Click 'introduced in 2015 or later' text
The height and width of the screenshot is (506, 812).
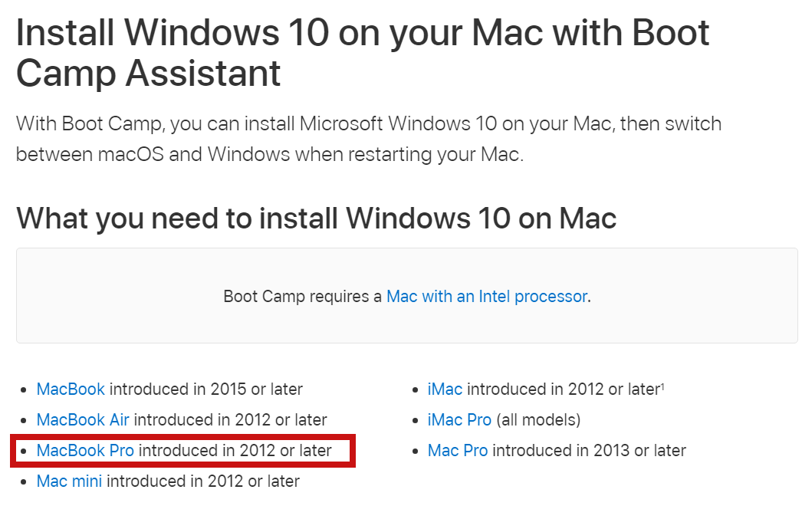pos(206,389)
